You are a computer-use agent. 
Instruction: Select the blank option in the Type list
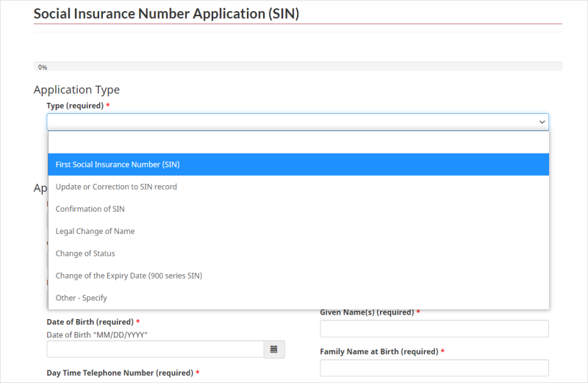(x=298, y=143)
